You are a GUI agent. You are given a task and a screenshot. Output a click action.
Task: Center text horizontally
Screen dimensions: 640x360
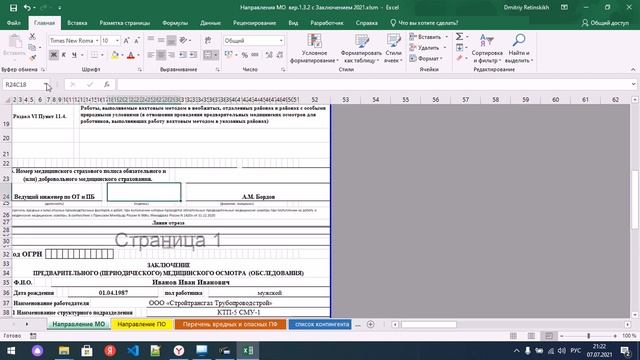[x=161, y=55]
